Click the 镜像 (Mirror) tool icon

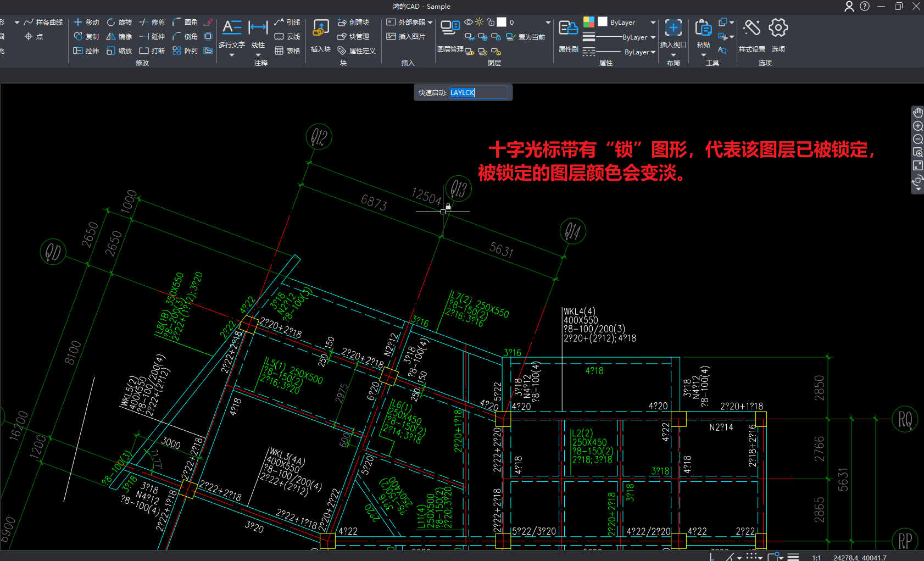[111, 37]
